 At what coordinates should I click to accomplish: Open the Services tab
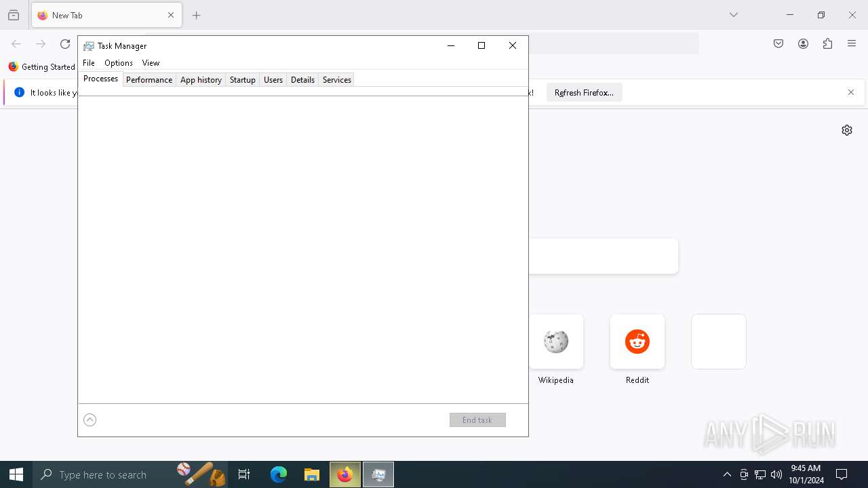click(x=337, y=80)
